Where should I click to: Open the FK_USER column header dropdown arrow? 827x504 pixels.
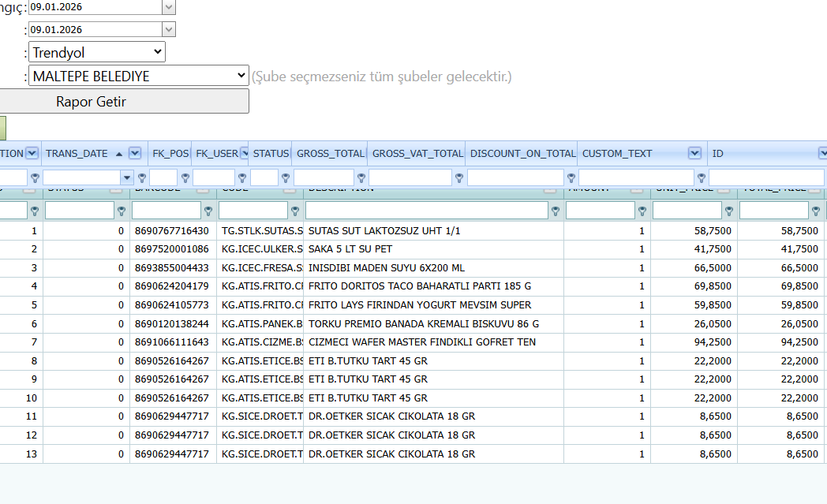point(245,154)
